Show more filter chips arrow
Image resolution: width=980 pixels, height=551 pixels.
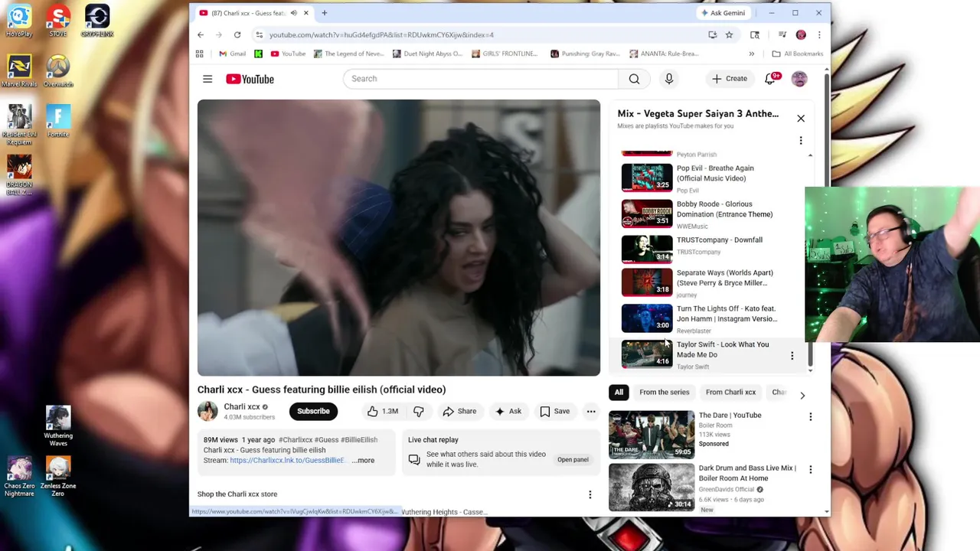tap(802, 396)
